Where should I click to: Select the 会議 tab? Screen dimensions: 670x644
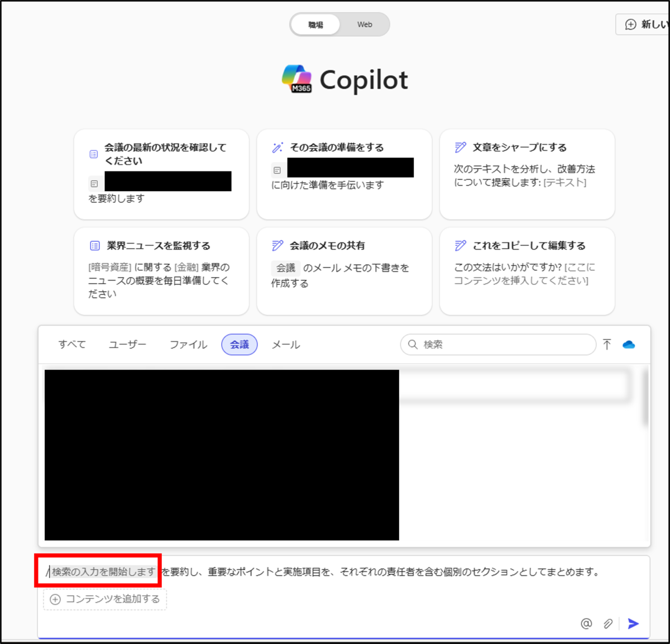point(240,345)
